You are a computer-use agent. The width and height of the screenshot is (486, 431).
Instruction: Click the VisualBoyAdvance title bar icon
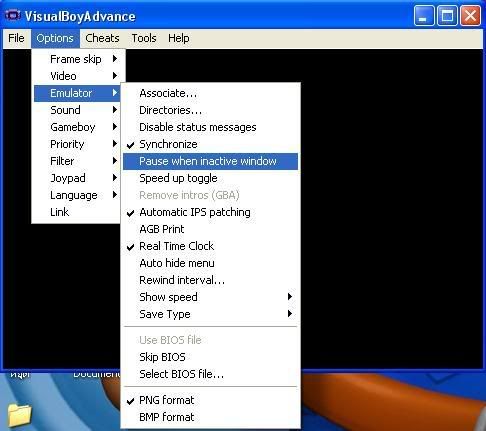coord(12,15)
